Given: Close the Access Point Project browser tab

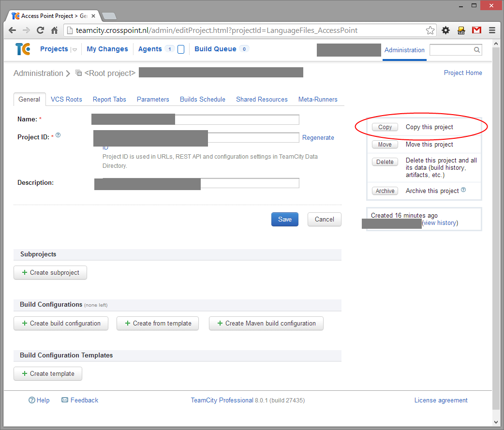Looking at the screenshot, I should click(x=93, y=16).
